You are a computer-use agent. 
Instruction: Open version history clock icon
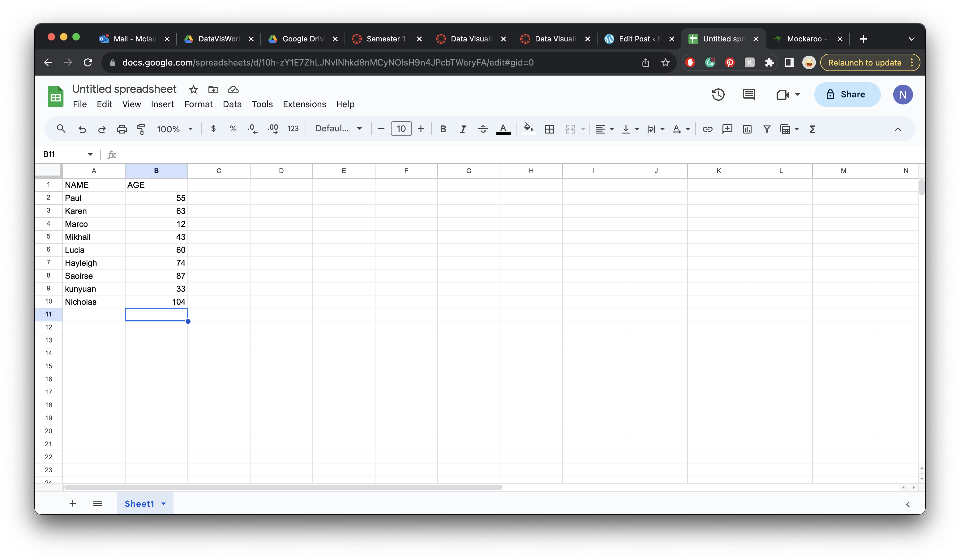point(718,94)
